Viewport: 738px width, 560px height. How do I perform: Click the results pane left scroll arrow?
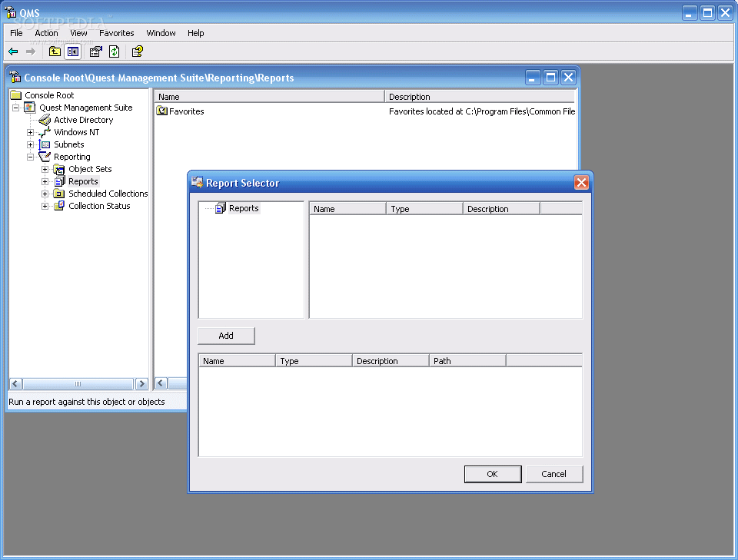[161, 383]
